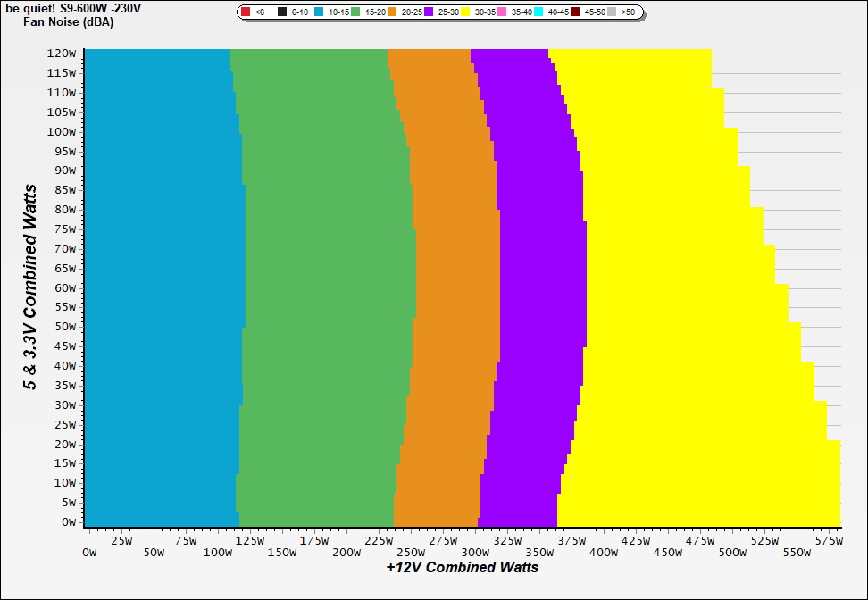Click the orange 20-25 legend swatch

(392, 12)
